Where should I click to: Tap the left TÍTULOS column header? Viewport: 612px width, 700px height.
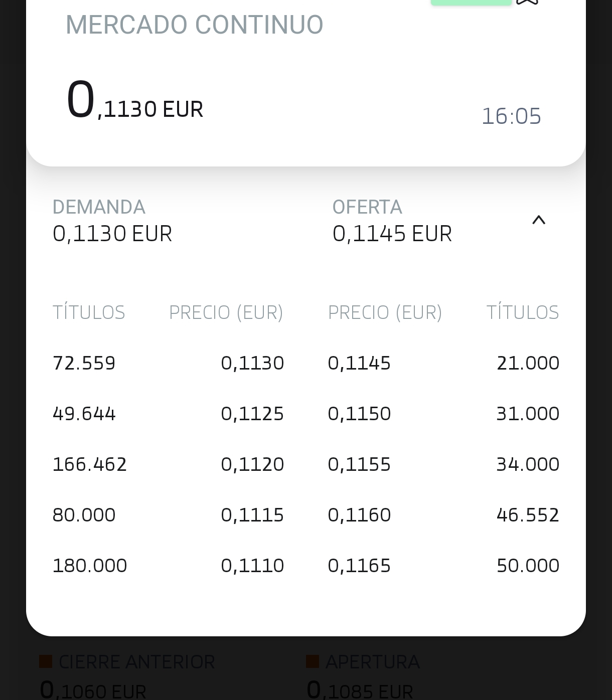point(89,312)
